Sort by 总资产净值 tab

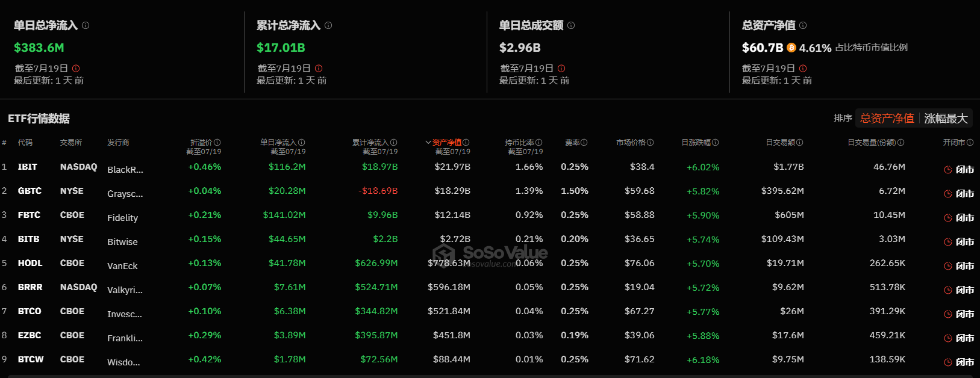(x=887, y=119)
